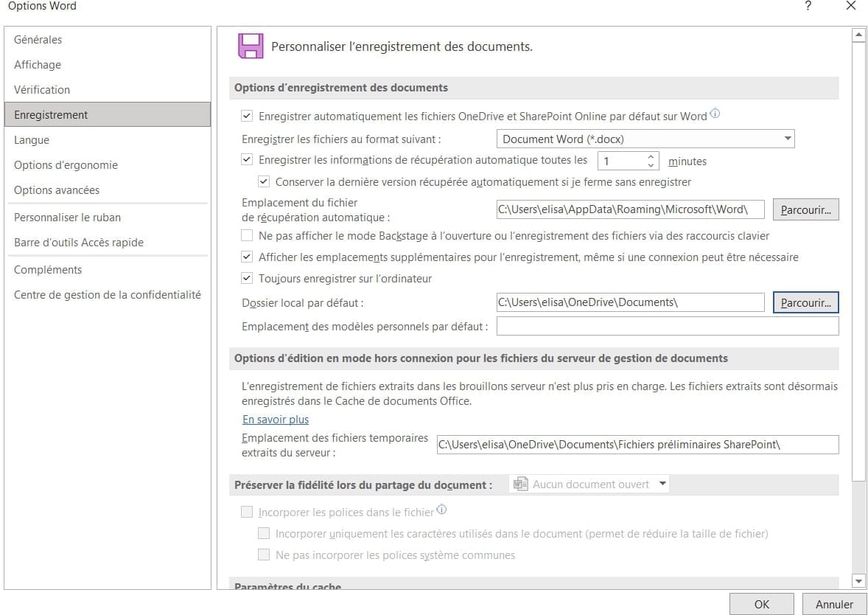Click the purple floppy disk save icon
Screen dimensions: 868x615
click(x=251, y=46)
